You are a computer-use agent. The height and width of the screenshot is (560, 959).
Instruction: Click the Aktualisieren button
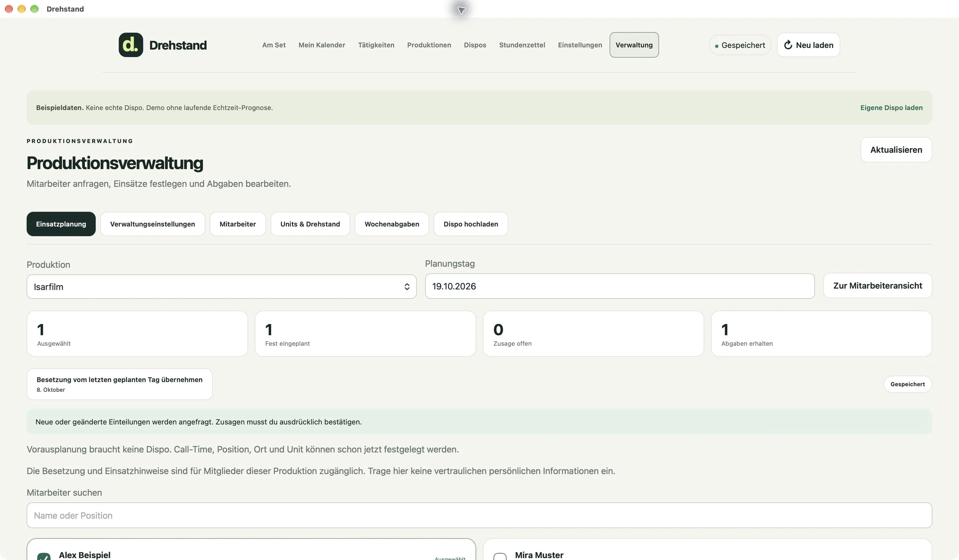coord(896,150)
